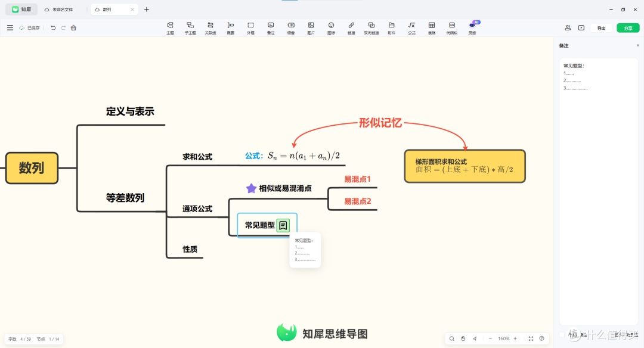Redo the last undone action
Viewport: 644px width, 348px height.
63,28
